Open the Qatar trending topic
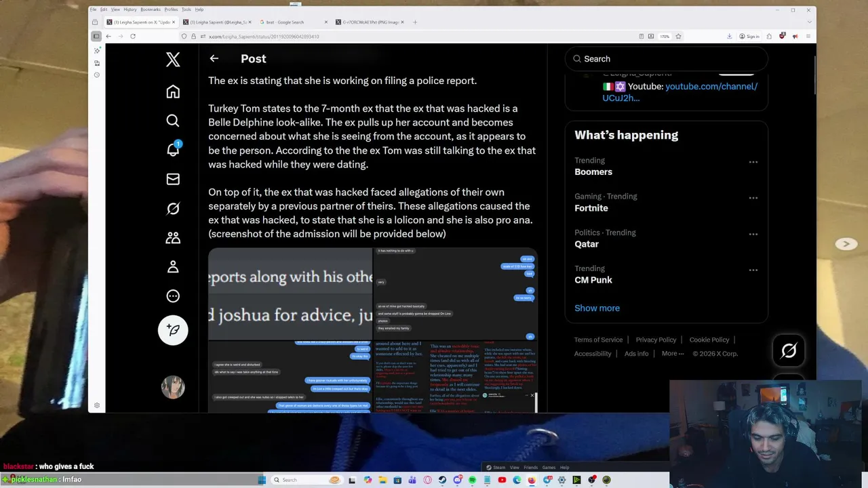This screenshot has height=488, width=868. click(x=587, y=244)
